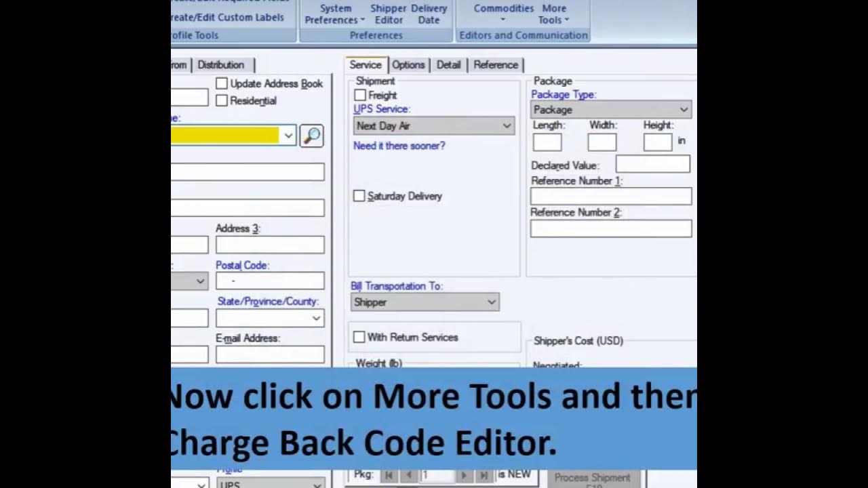Switch to the Service tab
The image size is (868, 488).
(366, 64)
